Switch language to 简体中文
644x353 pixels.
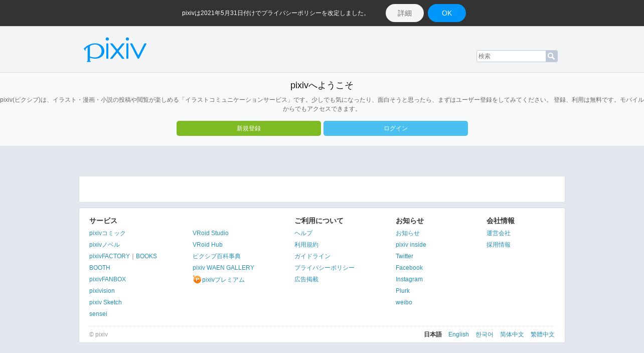coord(512,334)
